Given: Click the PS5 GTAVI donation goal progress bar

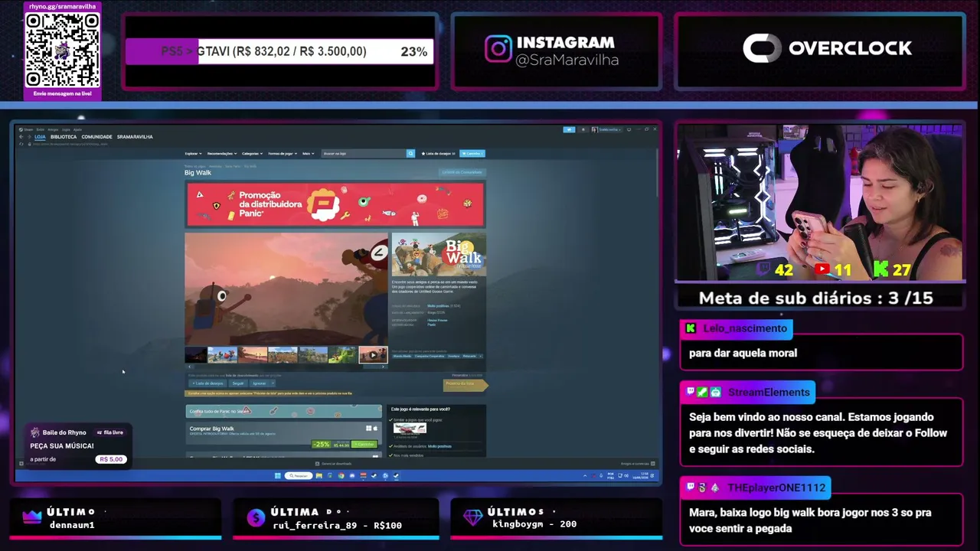Looking at the screenshot, I should pyautogui.click(x=279, y=51).
